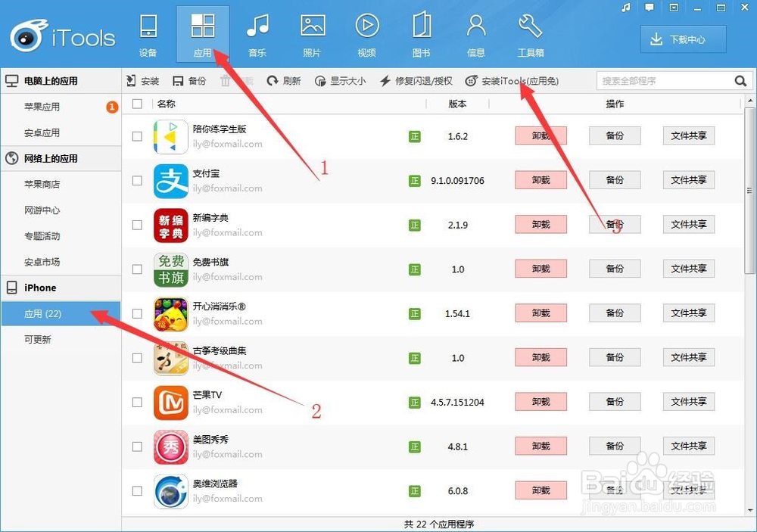The width and height of the screenshot is (757, 532).
Task: Click the 古筝考级曲集 app icon
Action: tap(171, 358)
